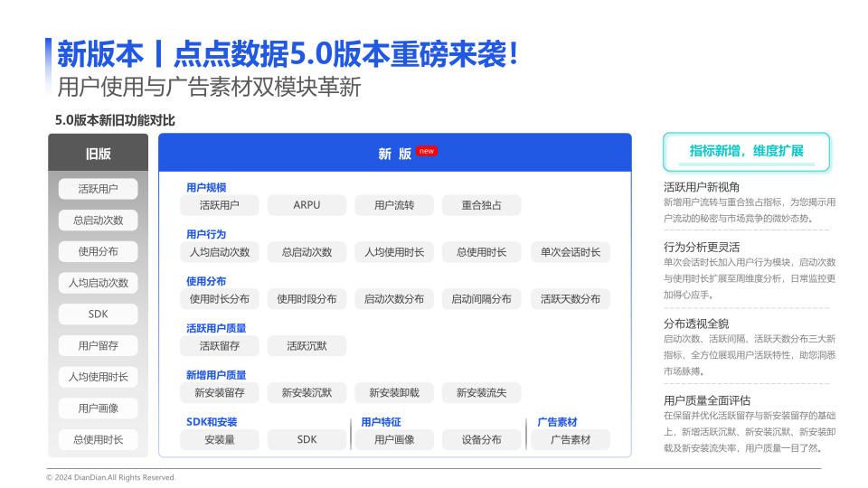This screenshot has width=868, height=488.
Task: Click the 重合独占 pill
Action: tap(481, 205)
